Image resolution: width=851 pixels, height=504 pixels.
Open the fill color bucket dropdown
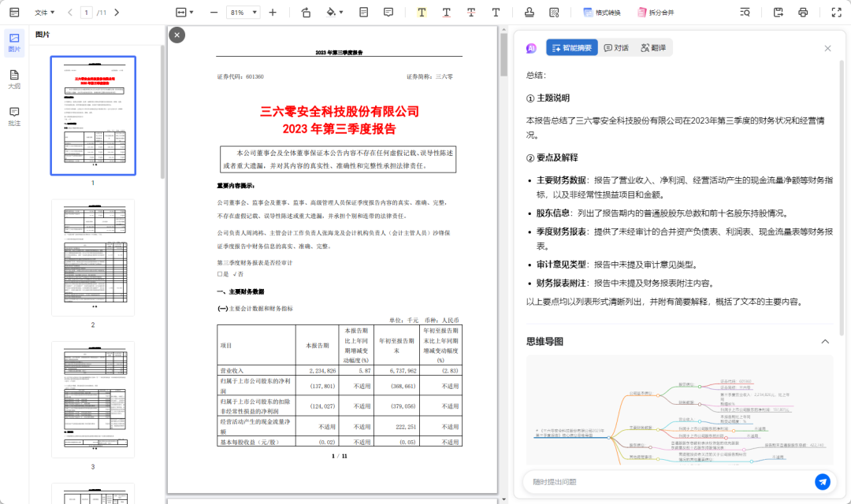[x=335, y=13]
